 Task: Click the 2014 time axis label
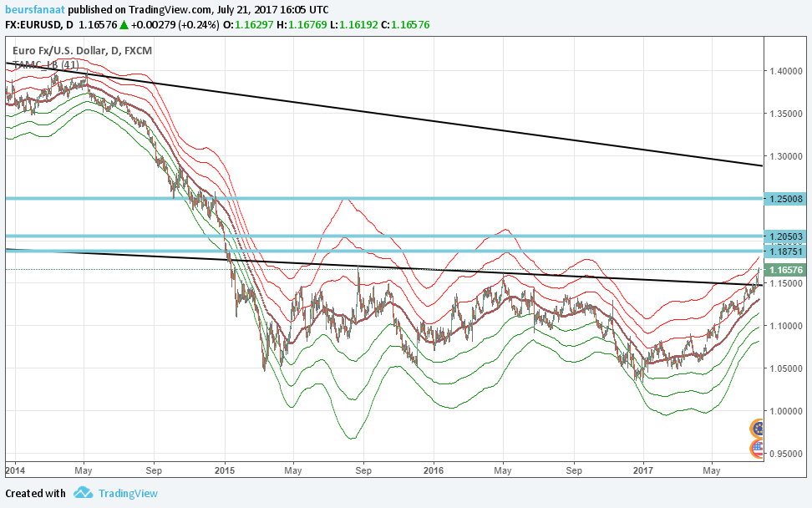(14, 470)
